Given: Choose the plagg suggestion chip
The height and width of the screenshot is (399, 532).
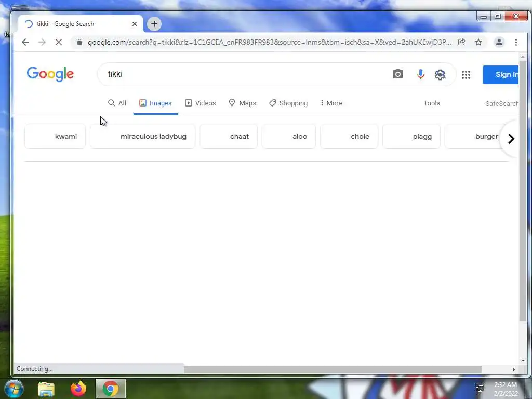Looking at the screenshot, I should (x=411, y=136).
